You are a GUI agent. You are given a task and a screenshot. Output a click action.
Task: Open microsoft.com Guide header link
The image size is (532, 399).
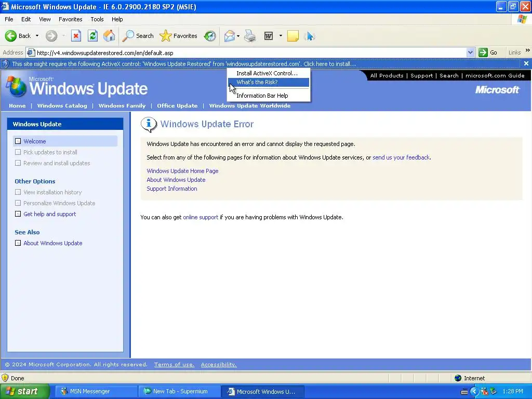click(x=495, y=76)
